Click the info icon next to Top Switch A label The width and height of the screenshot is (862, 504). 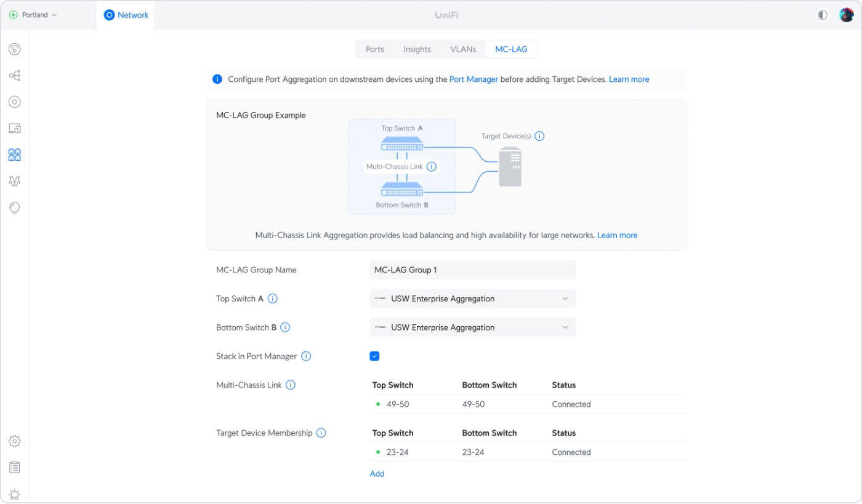[273, 298]
